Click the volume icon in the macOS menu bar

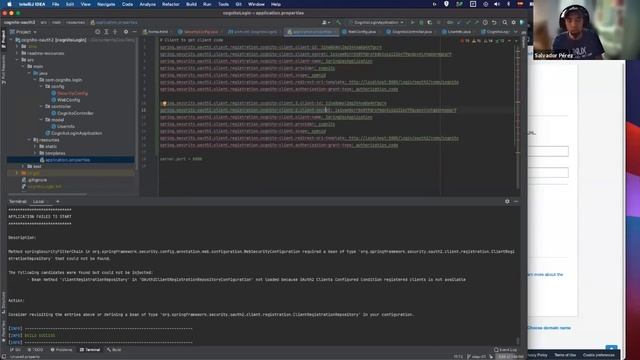[497, 4]
